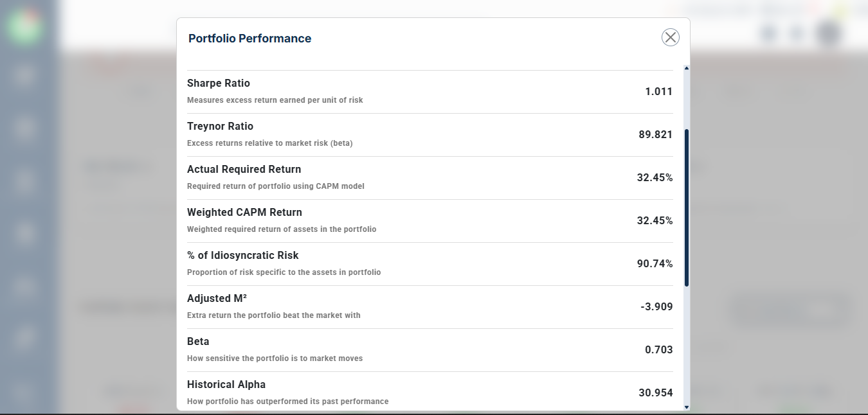868x415 pixels.
Task: Click the Treynor Ratio value 89.821
Action: point(655,135)
